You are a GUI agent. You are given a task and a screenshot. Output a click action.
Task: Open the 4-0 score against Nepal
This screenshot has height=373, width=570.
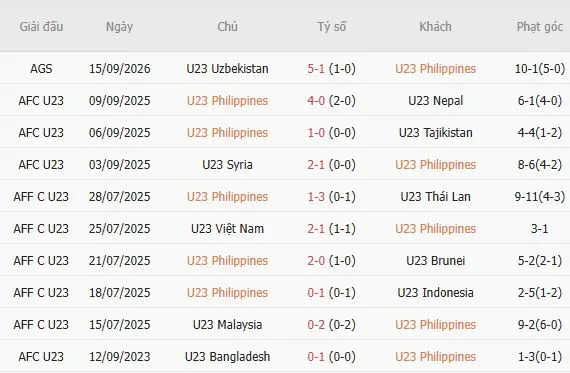[316, 100]
